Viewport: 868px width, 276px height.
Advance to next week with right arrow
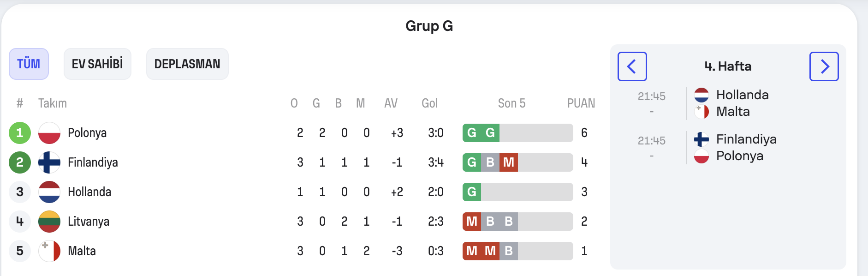pos(824,66)
